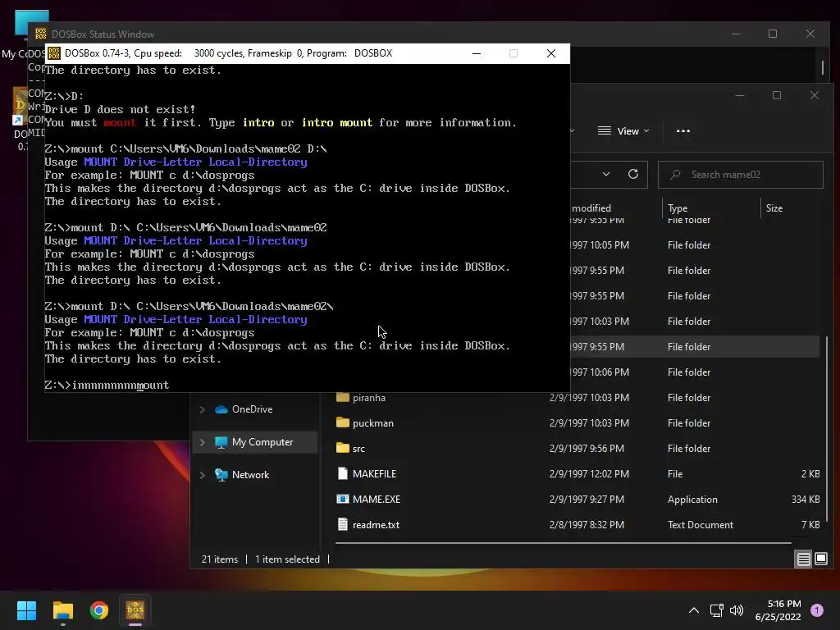The width and height of the screenshot is (840, 630).
Task: Close the DOSBox 0.74-3 window
Action: (550, 53)
